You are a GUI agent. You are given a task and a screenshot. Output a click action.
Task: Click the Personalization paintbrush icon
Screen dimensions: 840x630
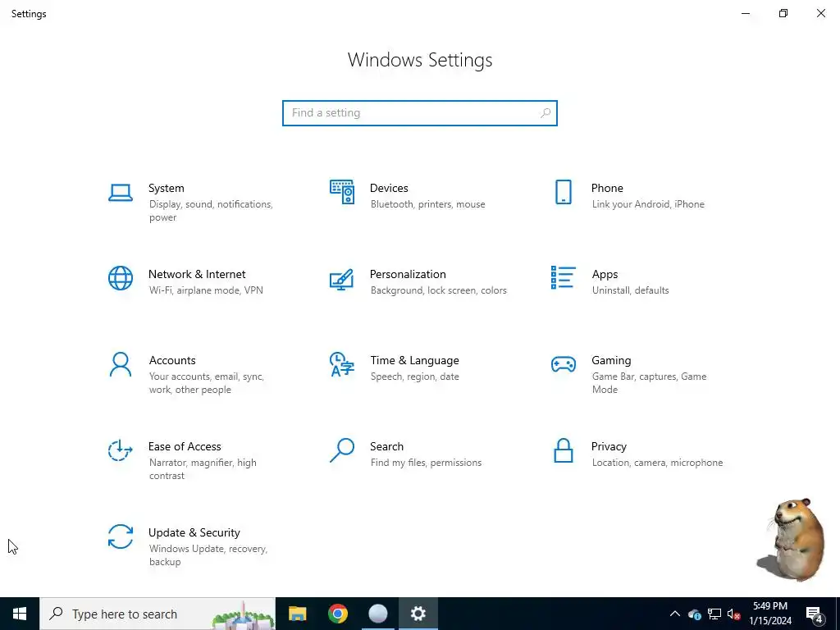[x=342, y=279]
